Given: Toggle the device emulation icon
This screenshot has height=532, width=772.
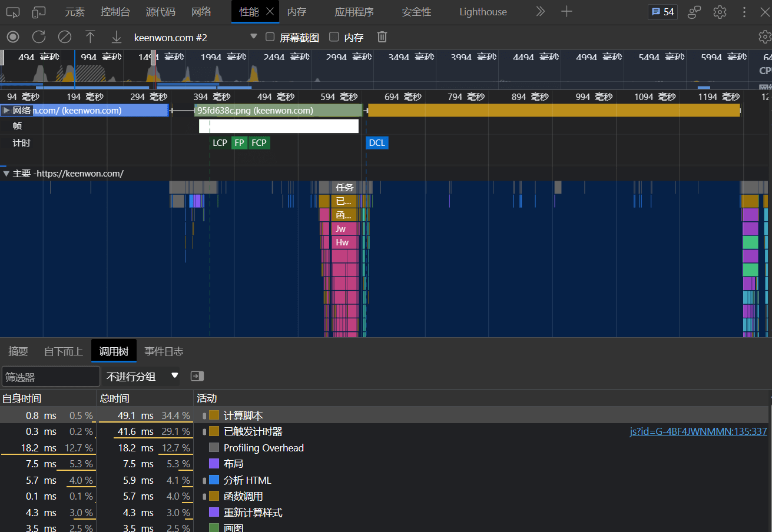Looking at the screenshot, I should pyautogui.click(x=39, y=12).
